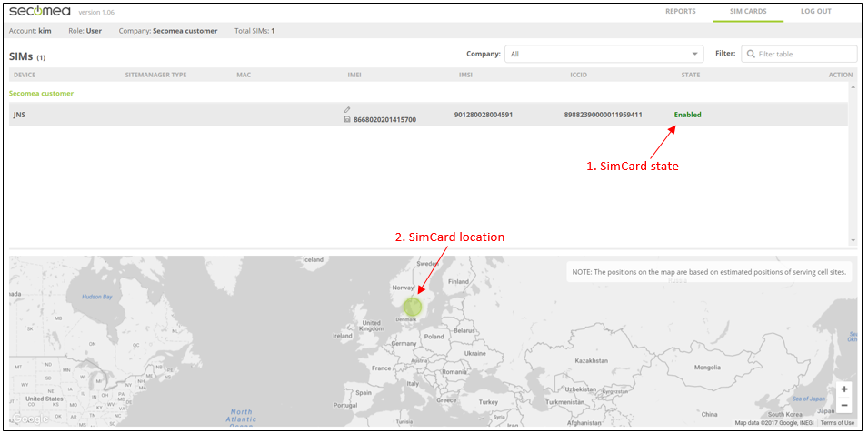Sort by the DEVICE column header
The width and height of the screenshot is (868, 434).
(25, 75)
